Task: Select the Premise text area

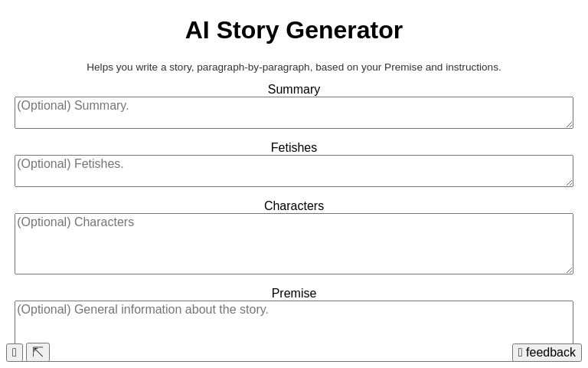Action: click(x=294, y=327)
